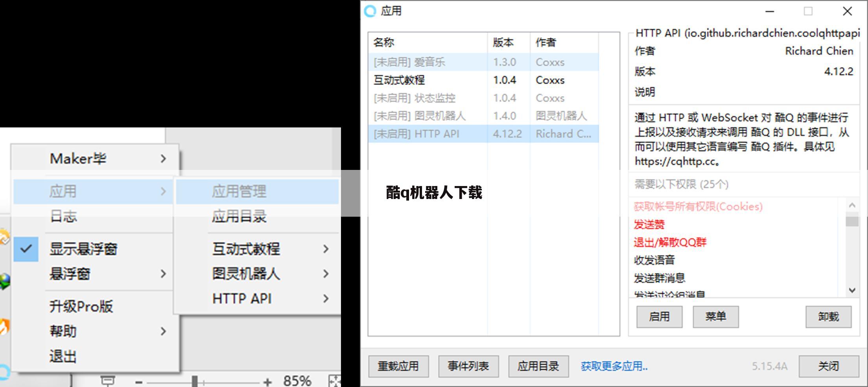The width and height of the screenshot is (868, 387).
Task: Open the 应用管理 menu entry
Action: coord(257,192)
